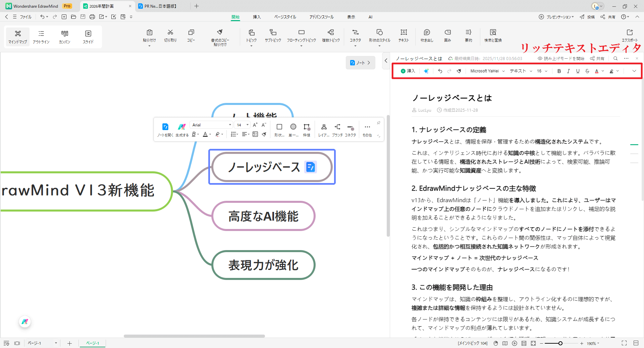
Task: Select the 高度なAI機能 topic node
Action: pos(263,216)
